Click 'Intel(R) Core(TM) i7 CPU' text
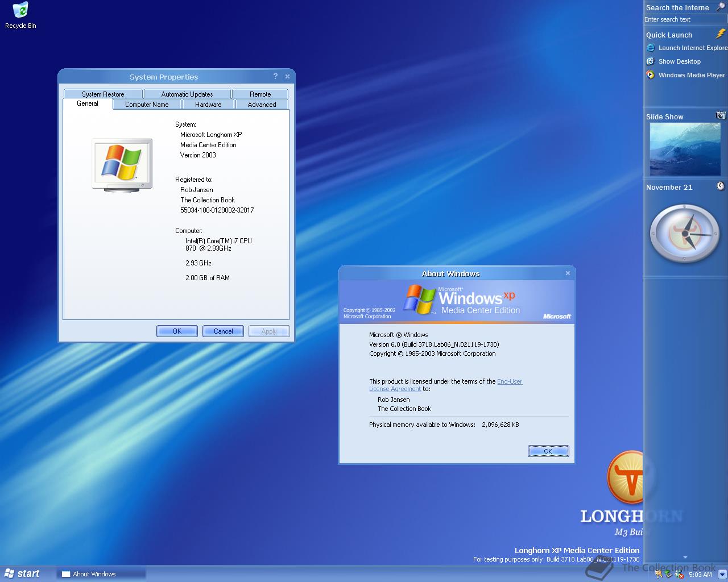 [218, 241]
